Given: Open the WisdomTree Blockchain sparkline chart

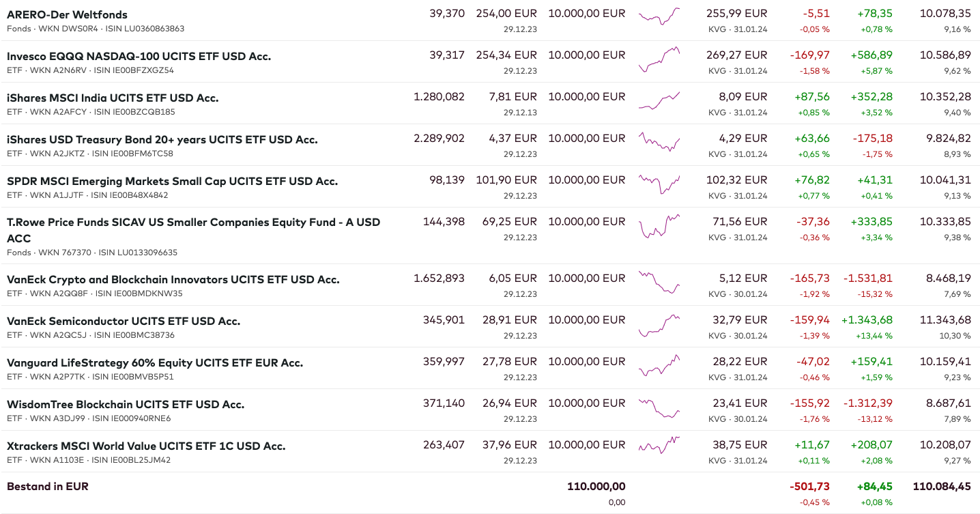Looking at the screenshot, I should [x=659, y=407].
